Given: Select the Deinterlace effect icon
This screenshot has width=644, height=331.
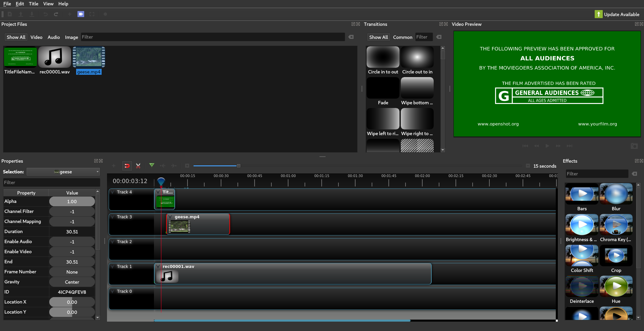Looking at the screenshot, I should 582,286.
